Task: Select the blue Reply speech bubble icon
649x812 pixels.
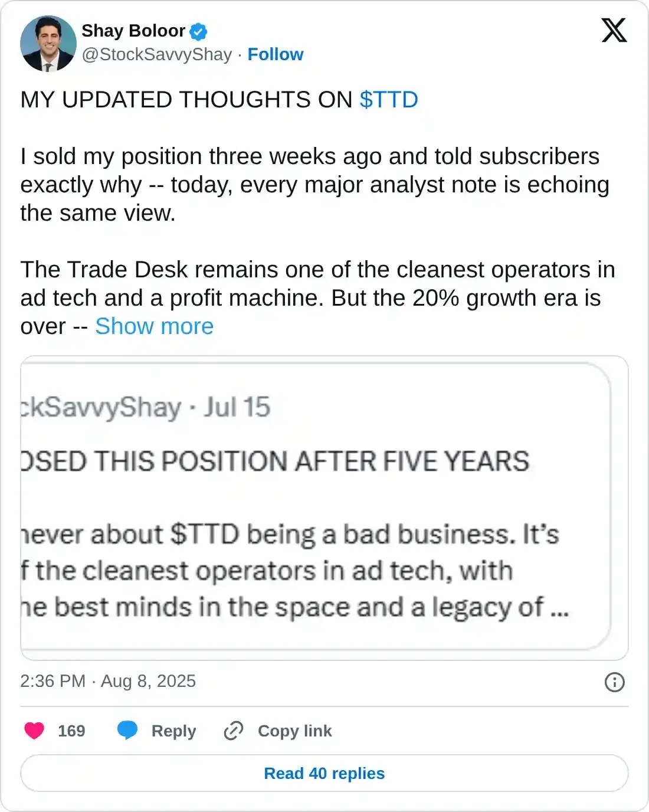Action: coord(127,731)
